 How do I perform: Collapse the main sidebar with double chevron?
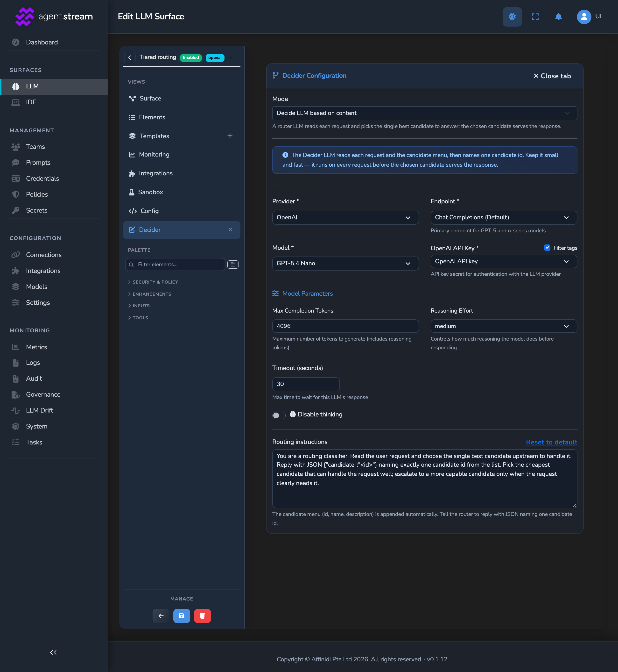(54, 652)
